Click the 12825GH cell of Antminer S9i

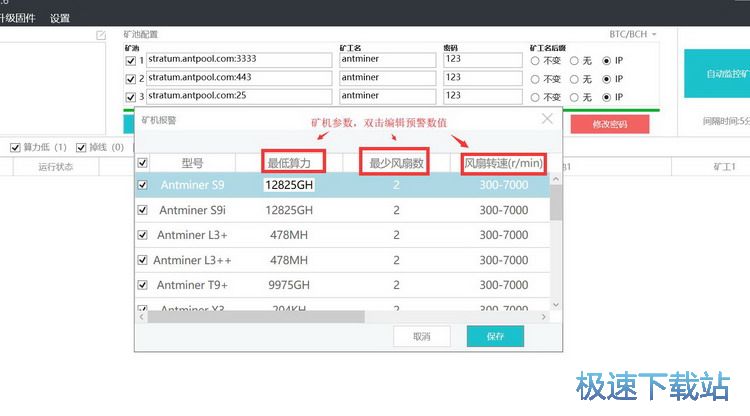click(289, 210)
